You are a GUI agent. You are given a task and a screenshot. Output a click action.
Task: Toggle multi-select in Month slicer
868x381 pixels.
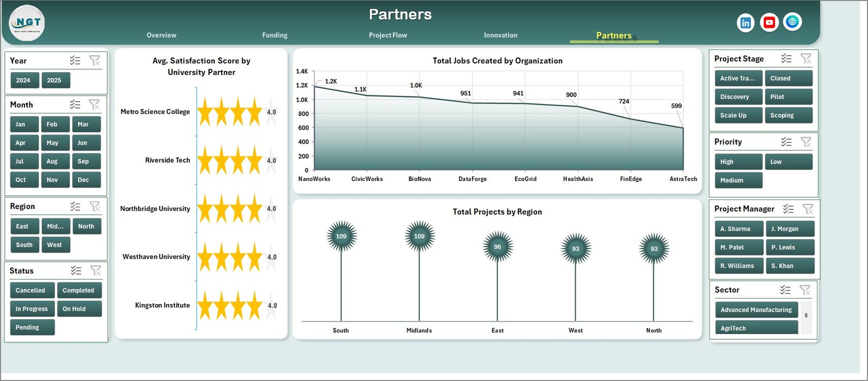(x=75, y=105)
